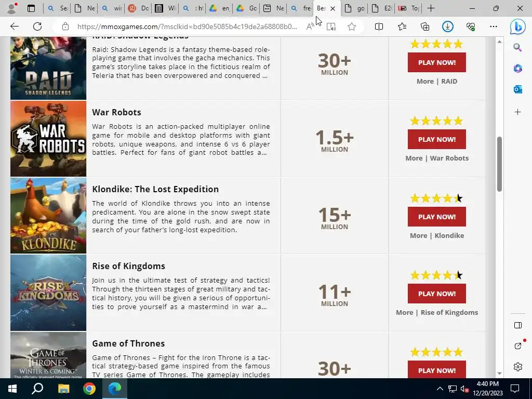Open the Windows Start menu

[12, 389]
